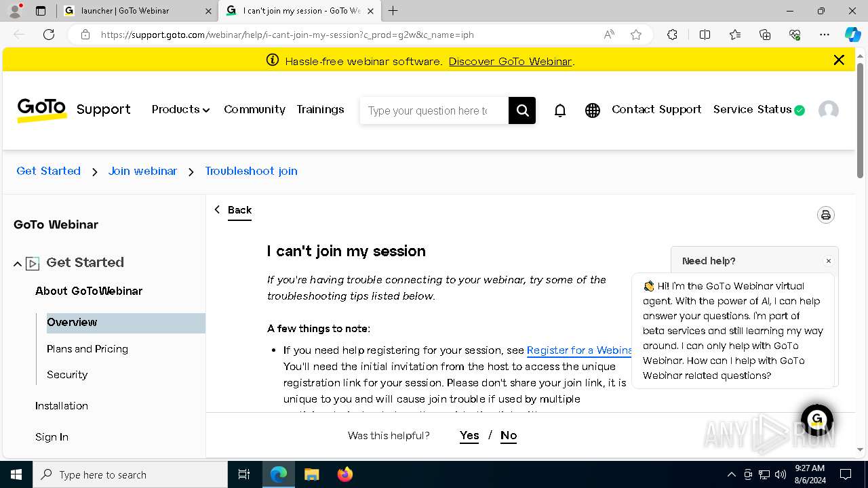
Task: Follow Discover GoTo Webinar link
Action: click(510, 61)
